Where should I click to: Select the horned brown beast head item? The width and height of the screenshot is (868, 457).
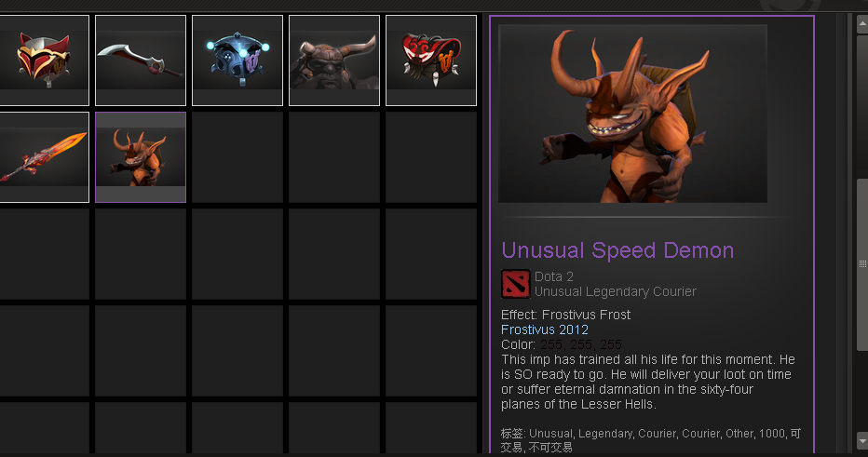pos(334,60)
